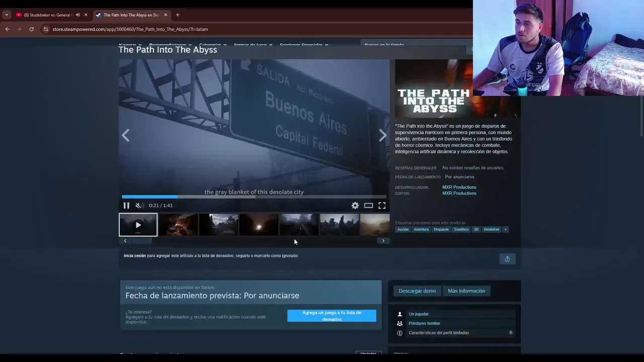Show next media with right arrow

(x=383, y=135)
